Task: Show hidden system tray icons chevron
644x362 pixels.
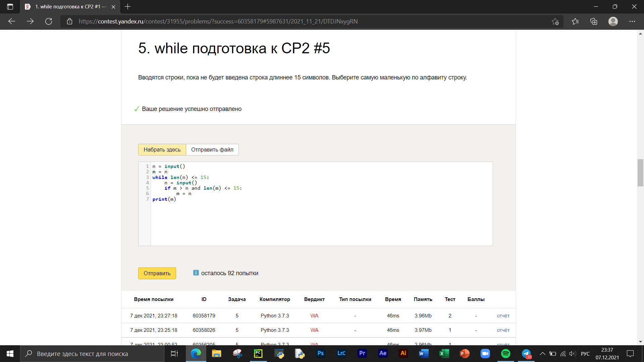Action: point(542,354)
